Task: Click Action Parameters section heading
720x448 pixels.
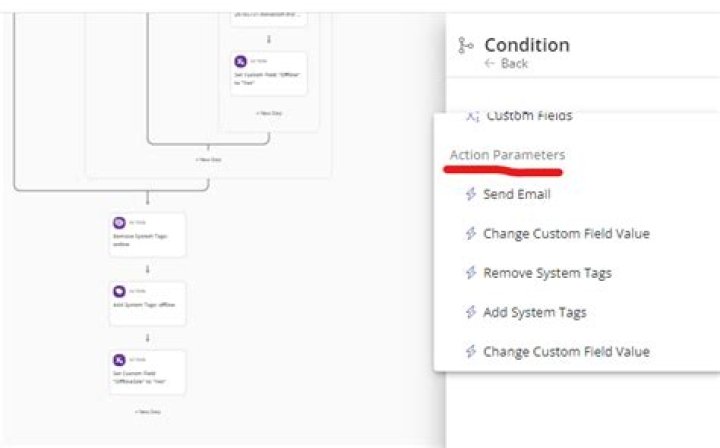Action: click(507, 155)
